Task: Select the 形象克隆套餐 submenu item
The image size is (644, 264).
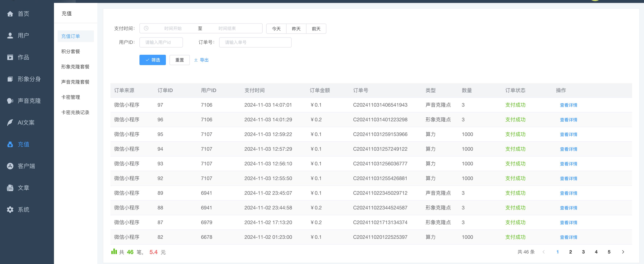Action: (x=76, y=67)
